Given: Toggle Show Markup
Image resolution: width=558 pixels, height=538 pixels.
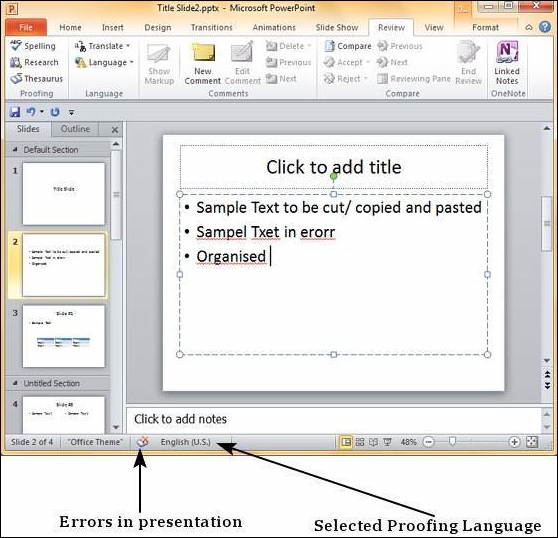Looking at the screenshot, I should coord(159,64).
